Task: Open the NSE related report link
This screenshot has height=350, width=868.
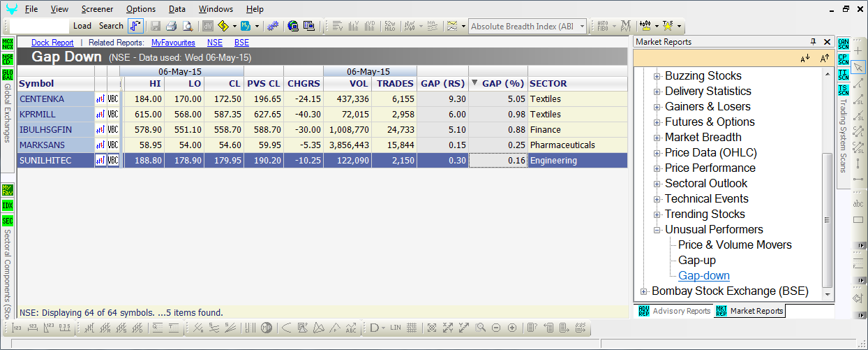Action: click(x=215, y=43)
